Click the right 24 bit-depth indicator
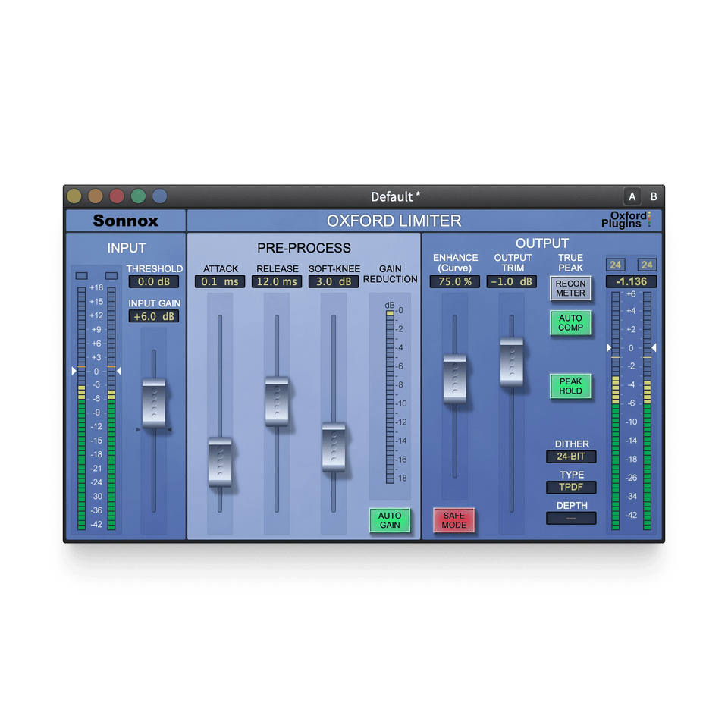The width and height of the screenshot is (728, 728). [646, 265]
